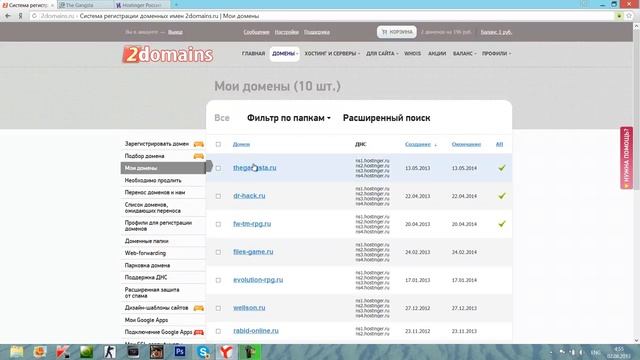This screenshot has height=360, width=640.
Task: Click the red checkmark taskbar icon
Action: click(x=63, y=352)
